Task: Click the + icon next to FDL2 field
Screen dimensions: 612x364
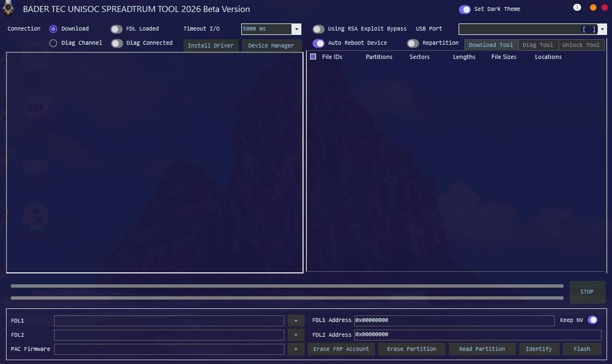Action: pos(296,335)
